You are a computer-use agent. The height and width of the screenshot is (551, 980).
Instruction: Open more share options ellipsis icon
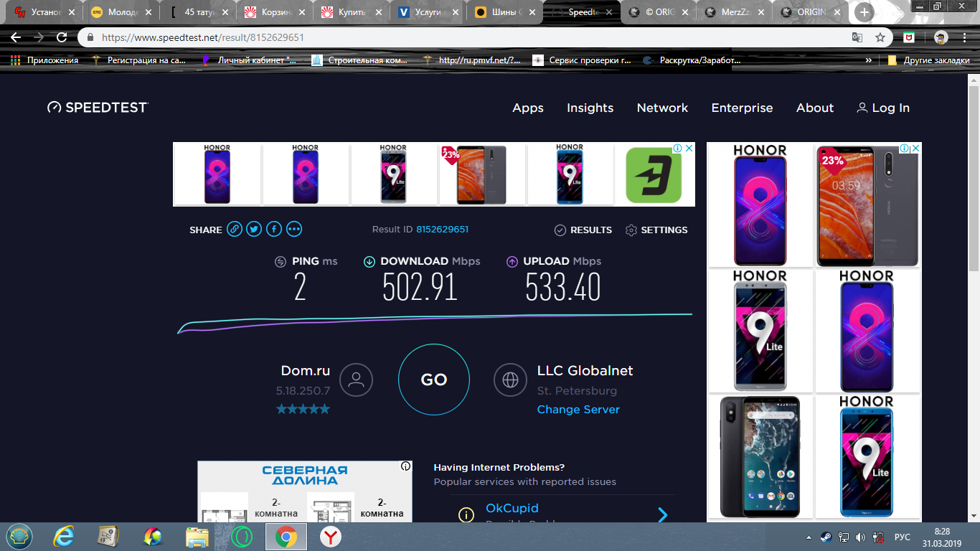click(294, 230)
